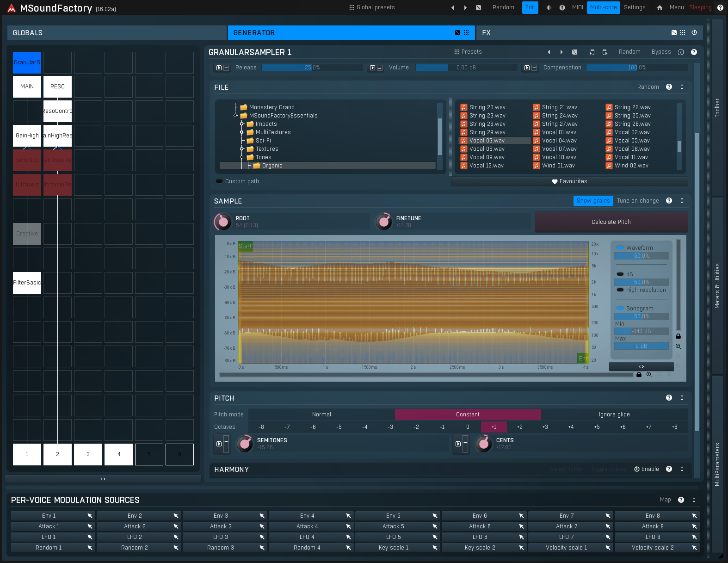Click the lock icon below the waveform

(639, 375)
